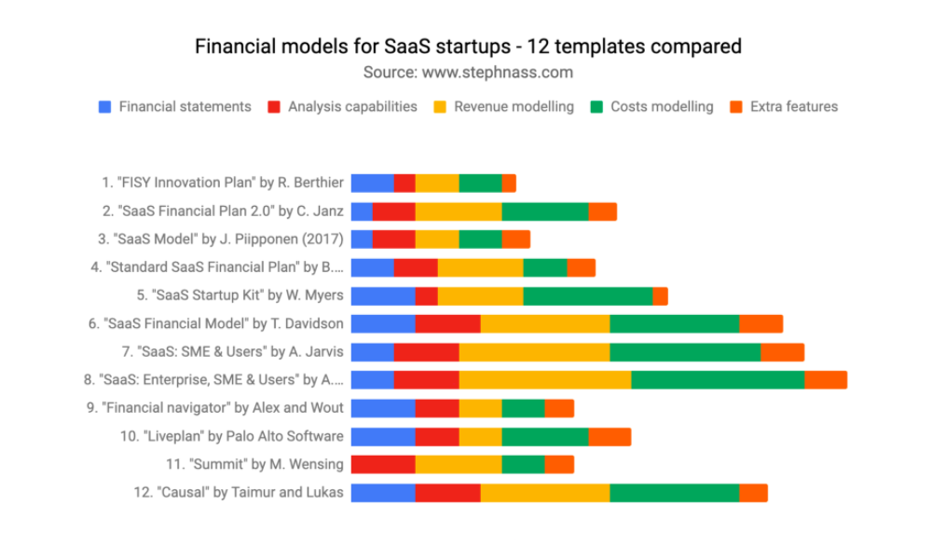Select the Financial statements legend label
The width and height of the screenshot is (932, 560).
[185, 107]
